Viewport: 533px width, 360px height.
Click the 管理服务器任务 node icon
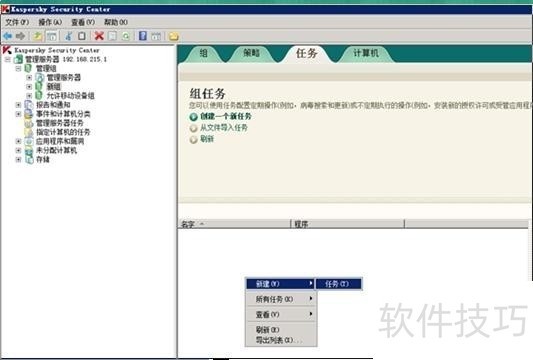29,123
